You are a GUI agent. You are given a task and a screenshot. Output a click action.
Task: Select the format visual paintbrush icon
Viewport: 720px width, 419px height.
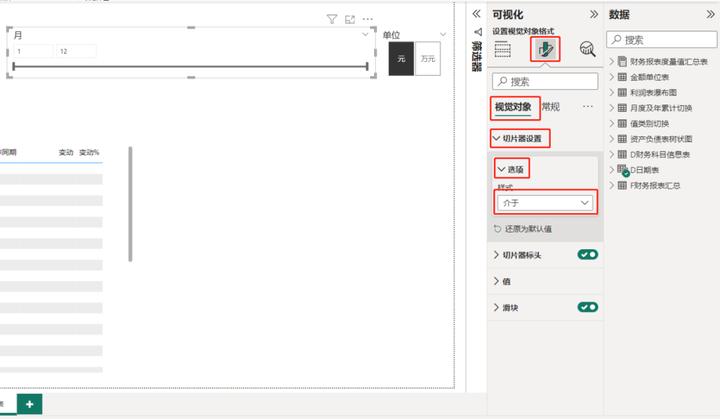(545, 49)
